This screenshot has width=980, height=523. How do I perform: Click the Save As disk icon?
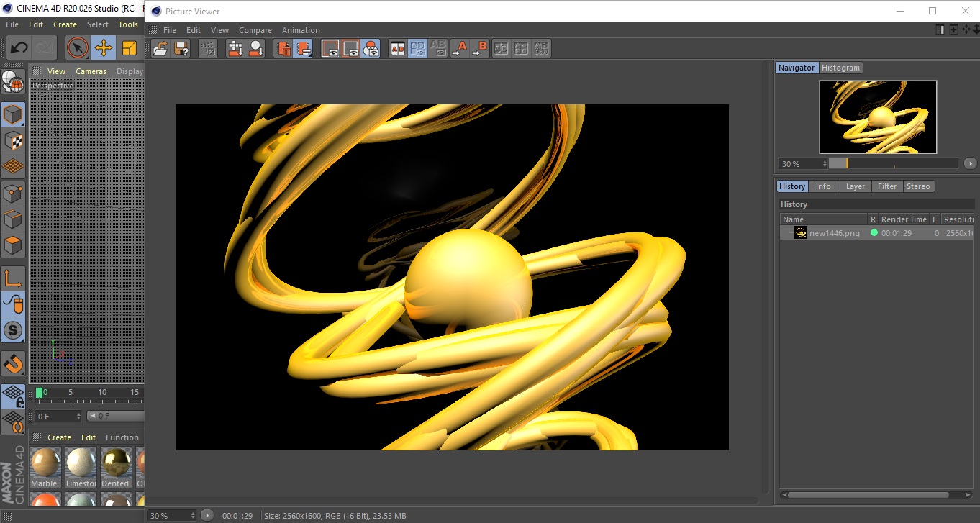181,49
